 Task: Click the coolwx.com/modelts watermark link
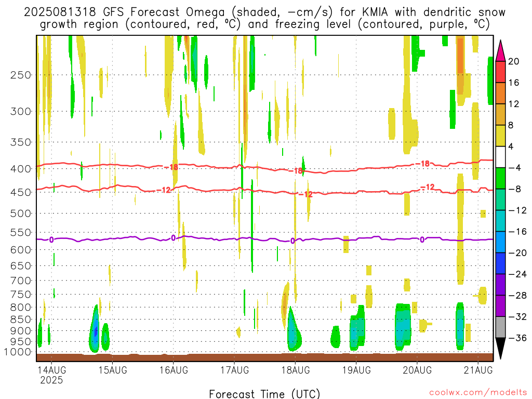click(478, 393)
